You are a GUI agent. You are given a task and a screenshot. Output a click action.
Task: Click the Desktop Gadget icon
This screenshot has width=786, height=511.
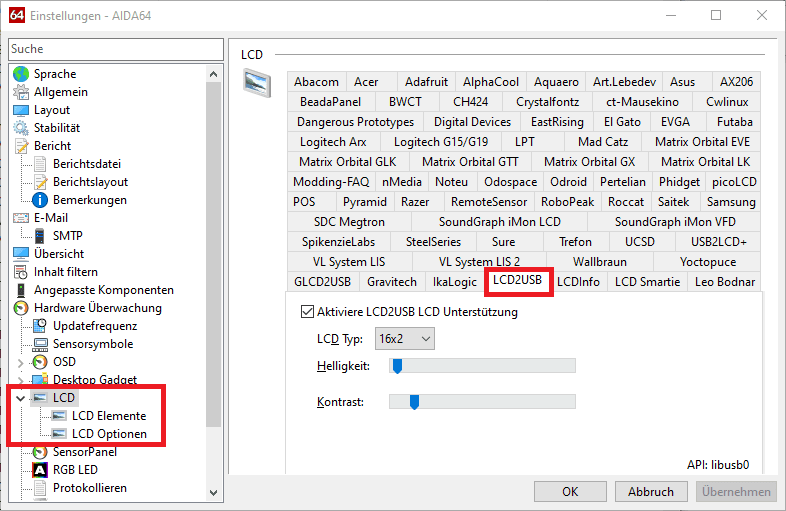[40, 379]
